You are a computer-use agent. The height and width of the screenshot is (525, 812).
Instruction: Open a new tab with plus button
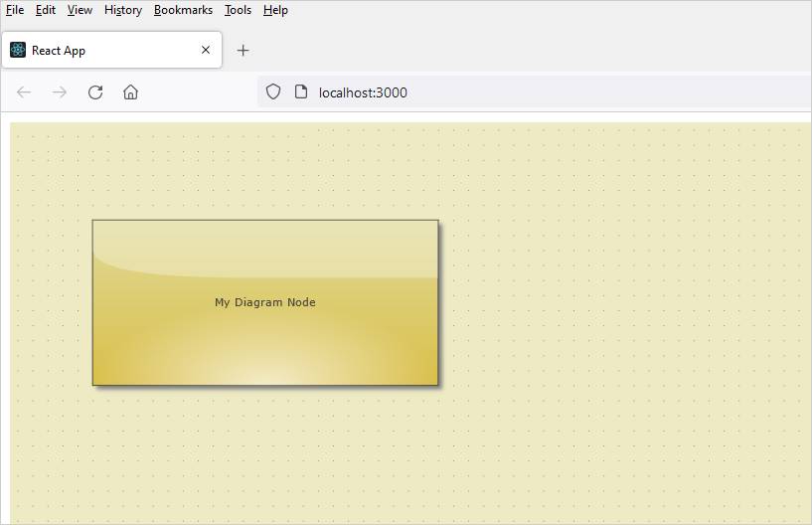(244, 51)
